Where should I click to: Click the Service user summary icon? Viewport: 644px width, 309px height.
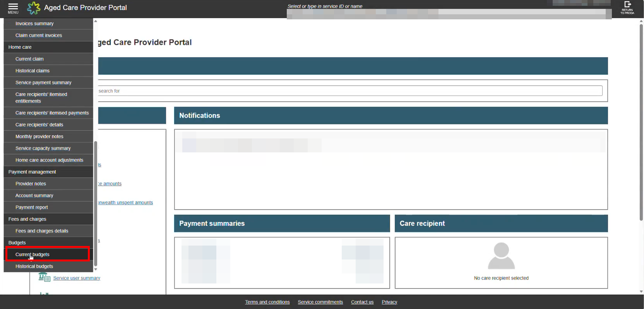tap(44, 277)
